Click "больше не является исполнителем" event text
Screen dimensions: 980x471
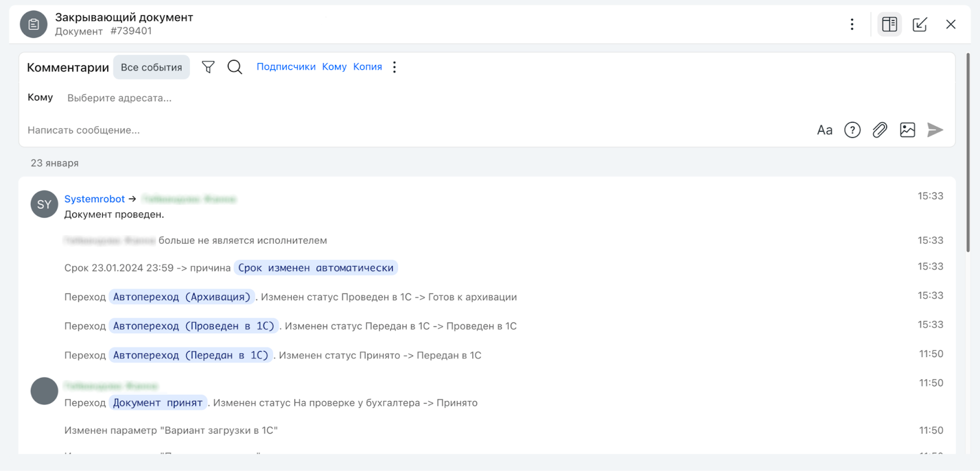tap(243, 241)
